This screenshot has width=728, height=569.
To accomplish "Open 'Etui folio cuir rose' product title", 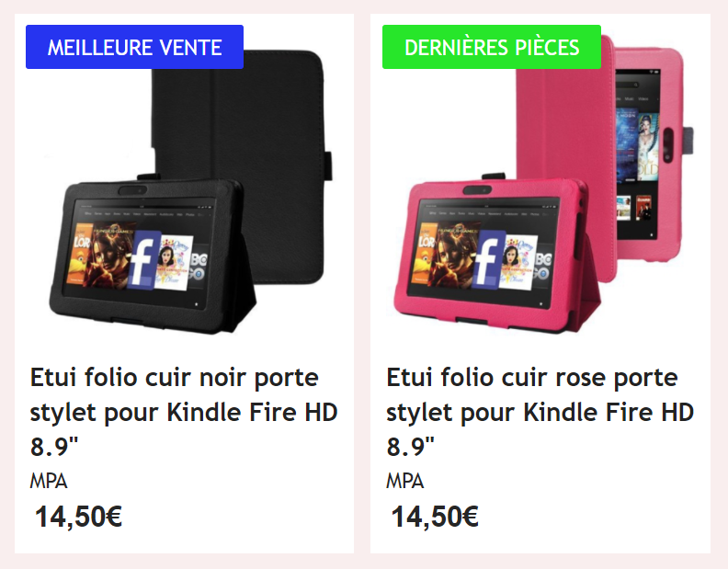I will click(540, 412).
